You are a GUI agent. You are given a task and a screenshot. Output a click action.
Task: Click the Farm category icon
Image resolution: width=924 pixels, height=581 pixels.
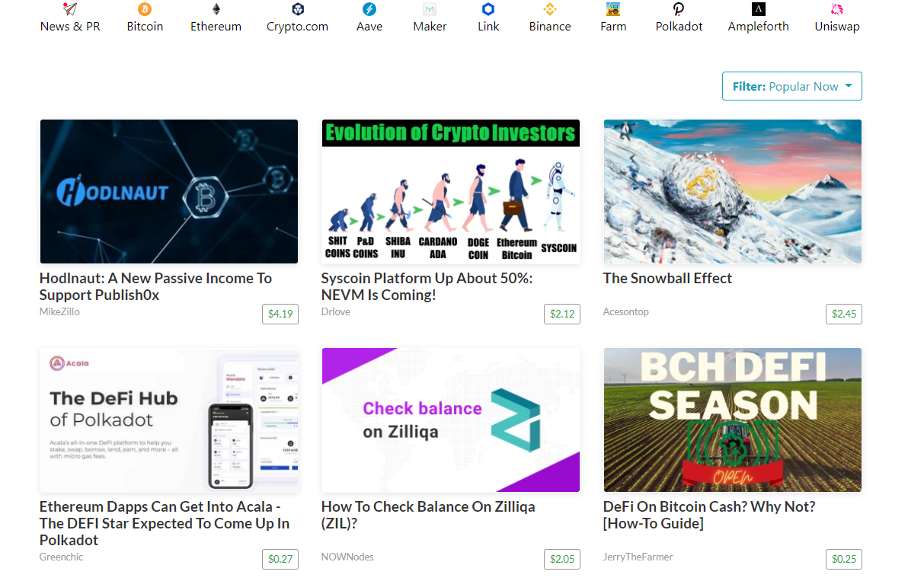point(613,9)
